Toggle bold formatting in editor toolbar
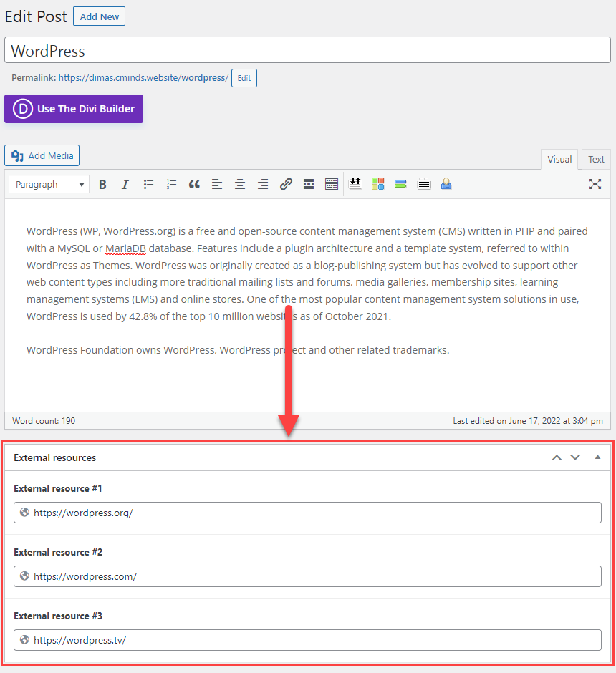616x673 pixels. point(102,185)
